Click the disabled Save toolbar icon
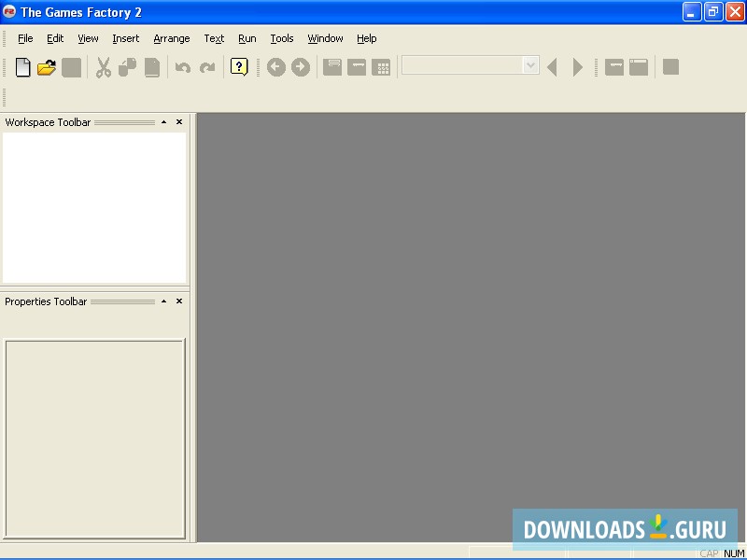The height and width of the screenshot is (560, 747). [72, 67]
